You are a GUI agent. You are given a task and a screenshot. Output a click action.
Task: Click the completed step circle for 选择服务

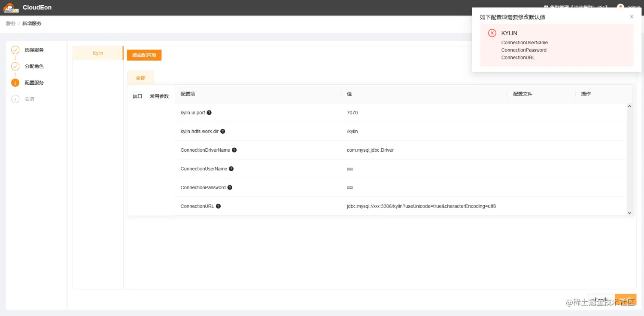15,50
